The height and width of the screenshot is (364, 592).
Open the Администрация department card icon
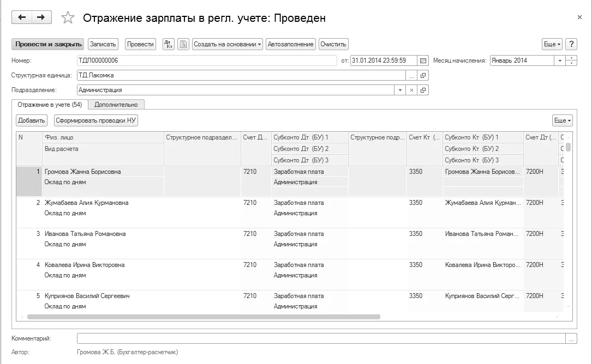click(x=423, y=90)
